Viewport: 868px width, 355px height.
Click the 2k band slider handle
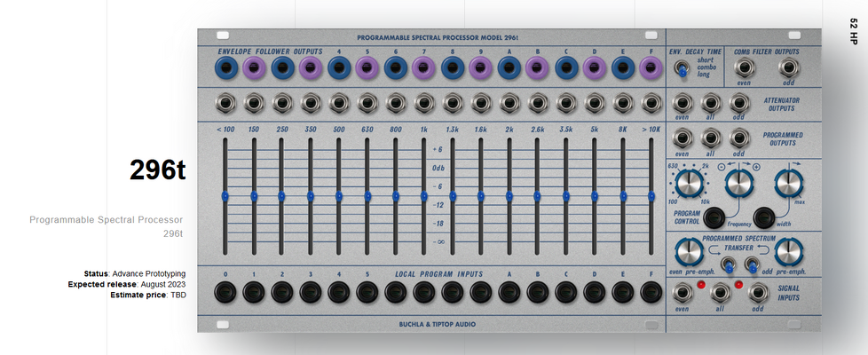tap(509, 196)
